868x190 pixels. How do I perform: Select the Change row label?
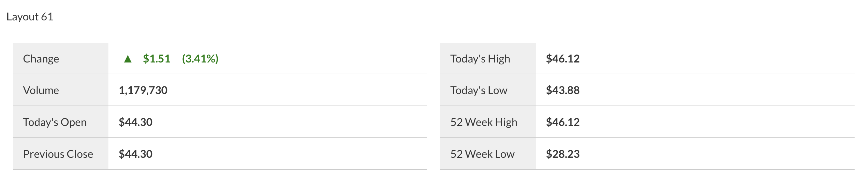point(41,59)
